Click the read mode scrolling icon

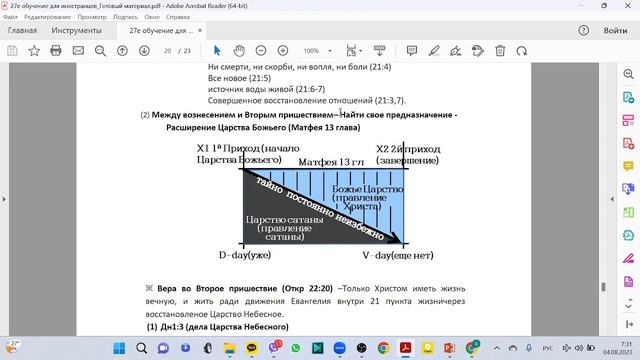(x=380, y=51)
